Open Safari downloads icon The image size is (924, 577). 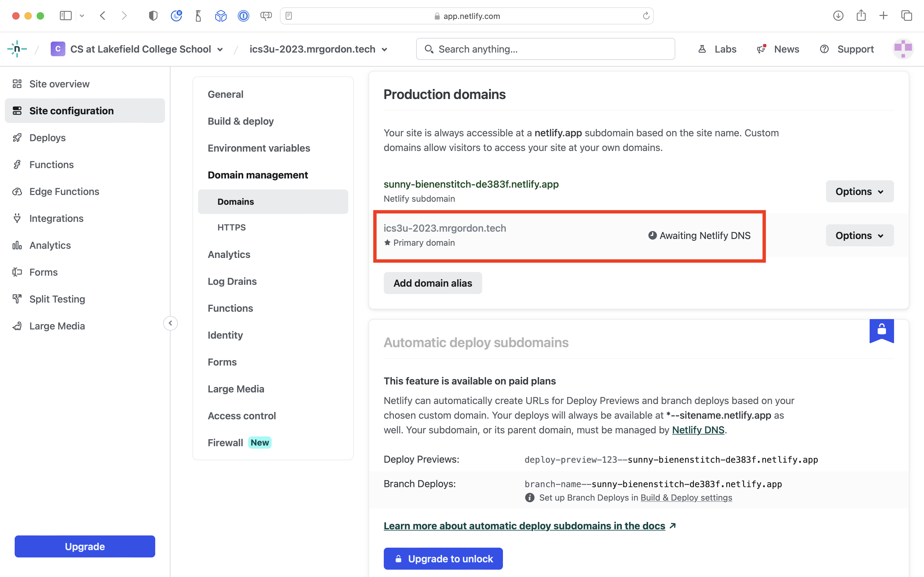point(838,16)
